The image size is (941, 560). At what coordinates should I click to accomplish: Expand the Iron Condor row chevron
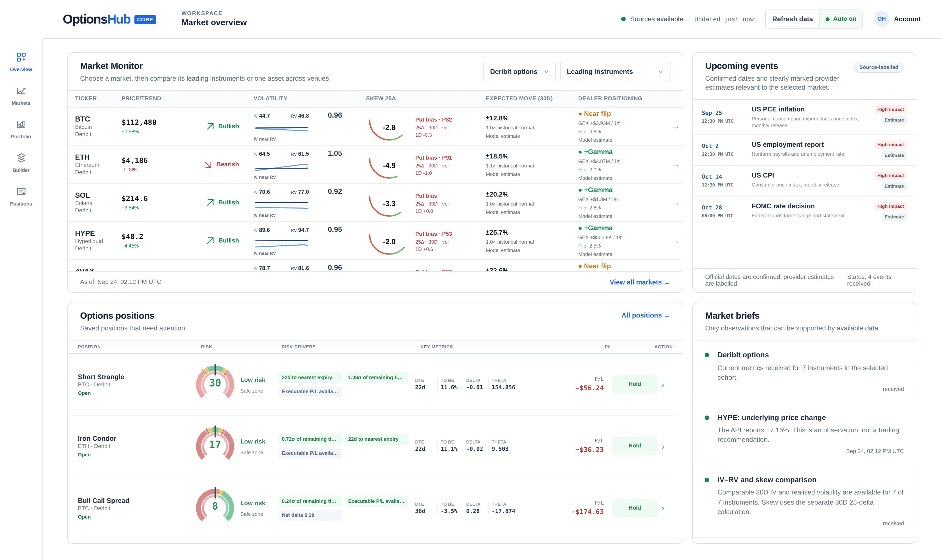tap(663, 447)
